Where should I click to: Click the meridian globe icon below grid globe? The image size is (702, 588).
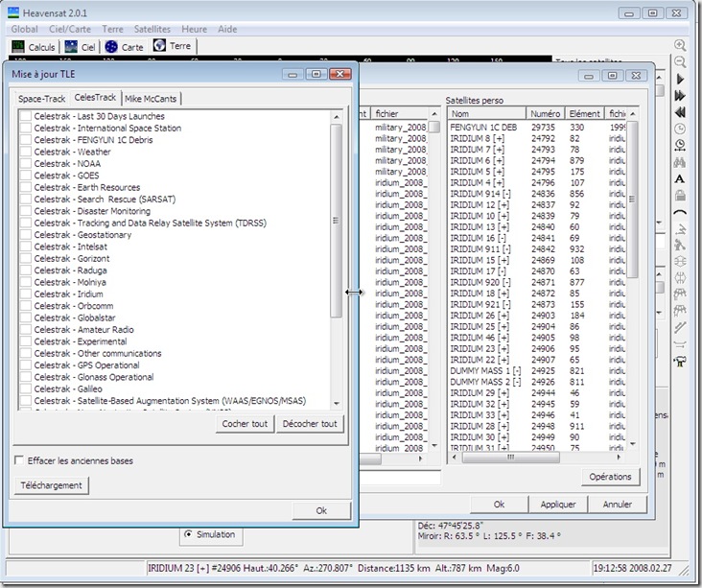(x=680, y=278)
